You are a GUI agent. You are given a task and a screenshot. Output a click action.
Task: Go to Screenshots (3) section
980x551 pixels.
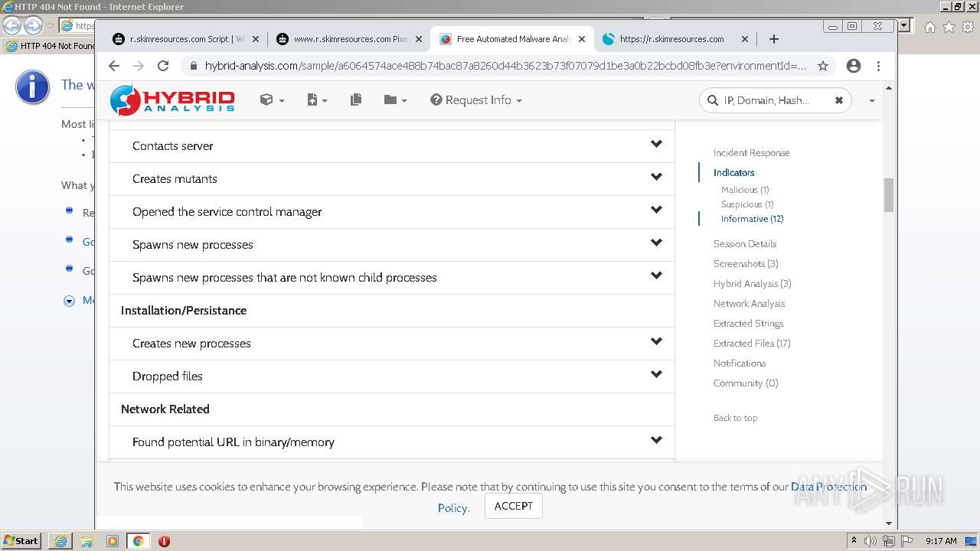(746, 264)
